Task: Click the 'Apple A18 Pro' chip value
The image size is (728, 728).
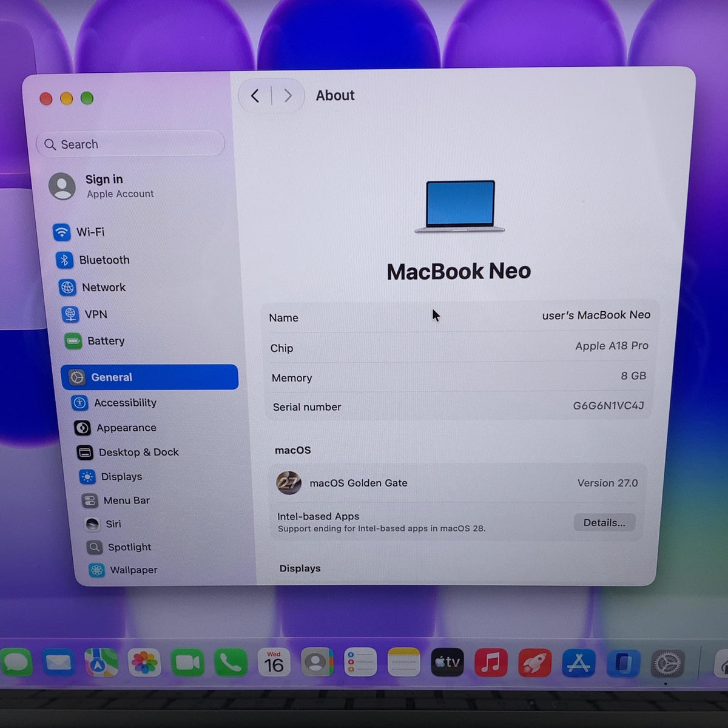Action: pyautogui.click(x=612, y=346)
